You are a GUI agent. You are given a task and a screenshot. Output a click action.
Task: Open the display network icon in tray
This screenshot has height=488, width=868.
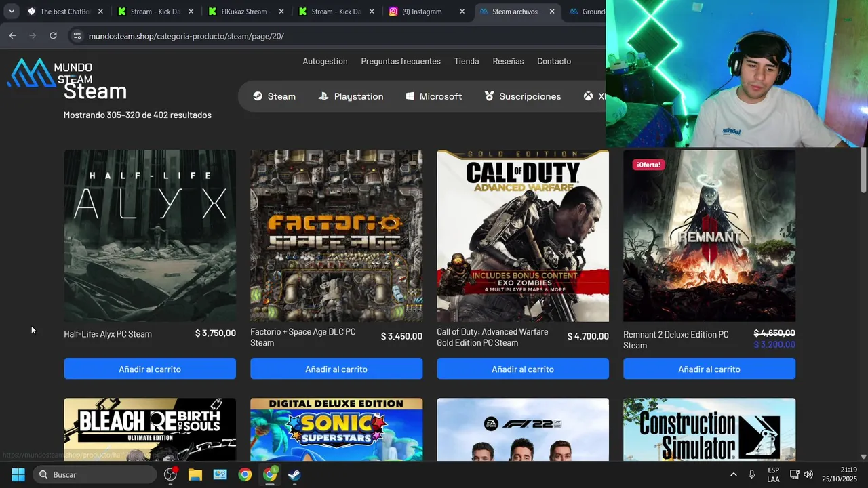(795, 474)
